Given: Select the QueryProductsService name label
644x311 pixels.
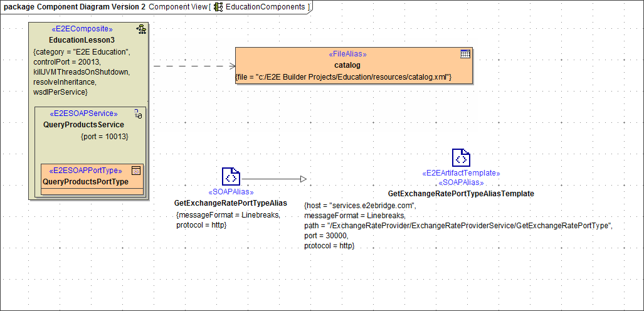Looking at the screenshot, I should [x=83, y=125].
